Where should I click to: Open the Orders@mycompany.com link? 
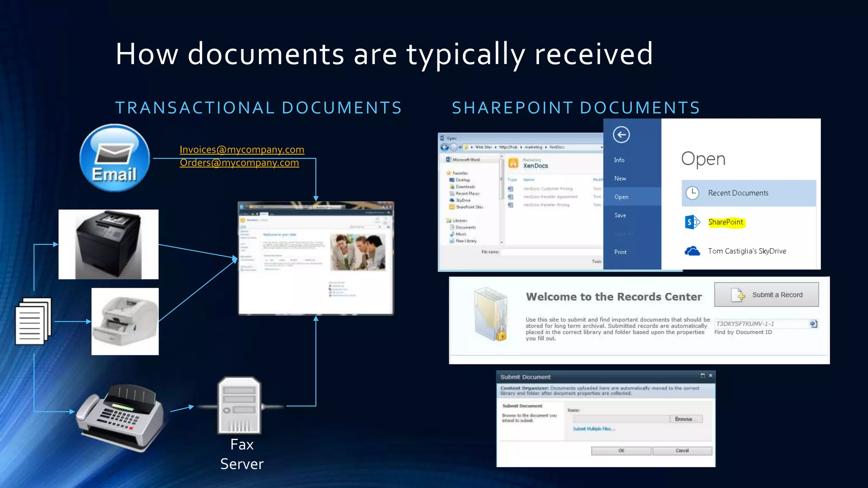click(239, 163)
